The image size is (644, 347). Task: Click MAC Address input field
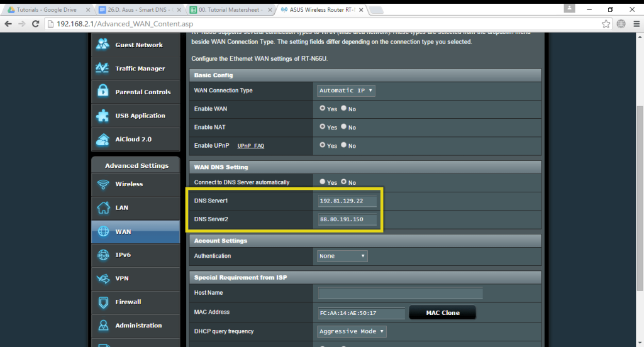(362, 313)
